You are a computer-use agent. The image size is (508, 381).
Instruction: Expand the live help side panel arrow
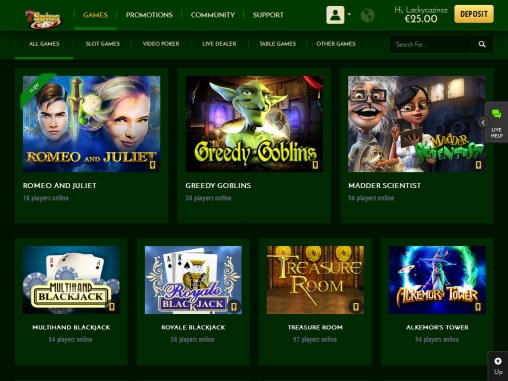tap(483, 122)
